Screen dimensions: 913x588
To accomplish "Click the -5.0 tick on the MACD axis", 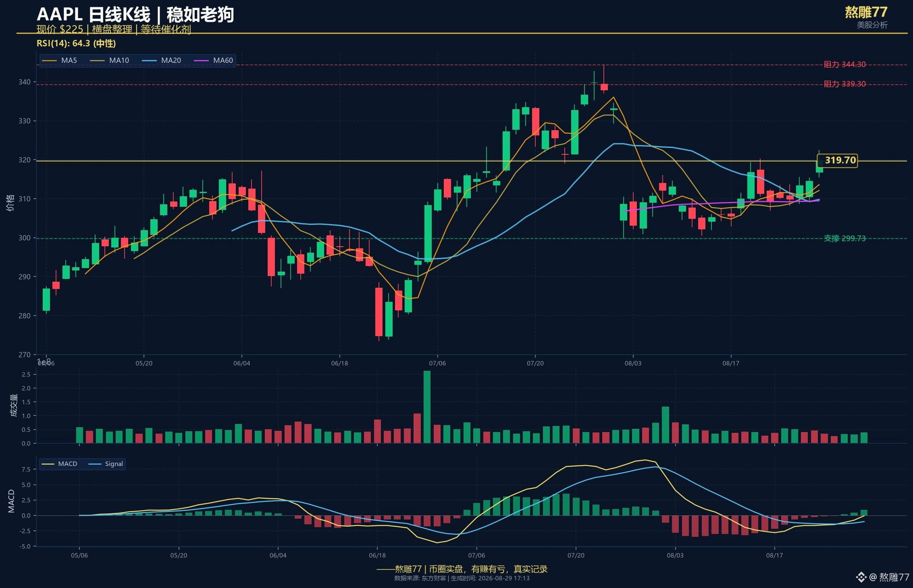I will pos(25,546).
